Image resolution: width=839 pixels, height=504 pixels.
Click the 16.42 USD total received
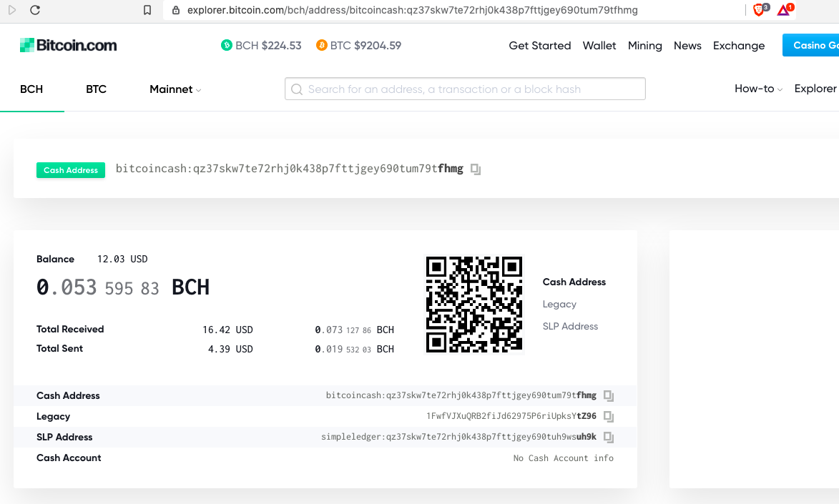click(x=227, y=330)
